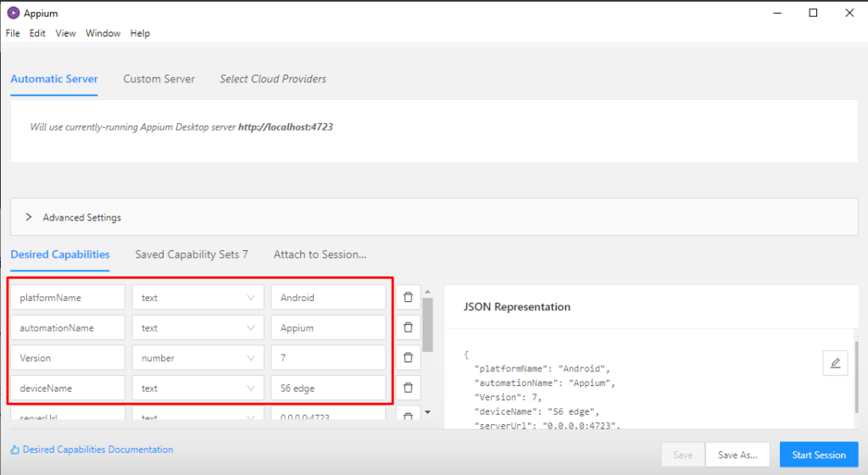This screenshot has height=475, width=868.
Task: Switch to Attach to Session tab
Action: click(320, 254)
